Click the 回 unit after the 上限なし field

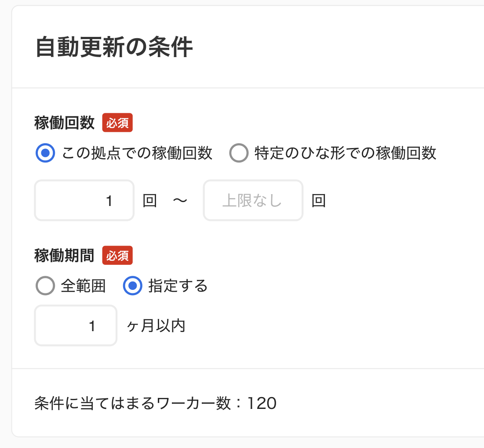point(319,200)
